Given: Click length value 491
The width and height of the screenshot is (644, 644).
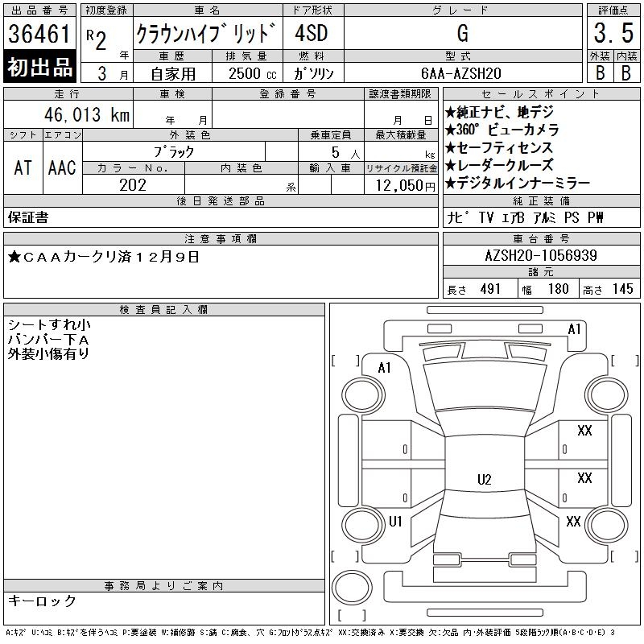Looking at the screenshot, I should click(x=490, y=289).
